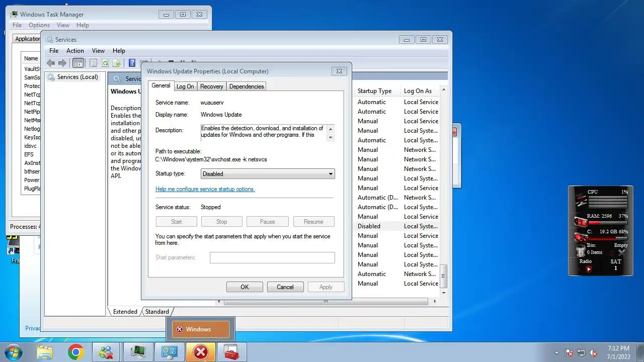Click Apply in Windows Update Properties
This screenshot has width=644, height=362.
click(x=326, y=287)
